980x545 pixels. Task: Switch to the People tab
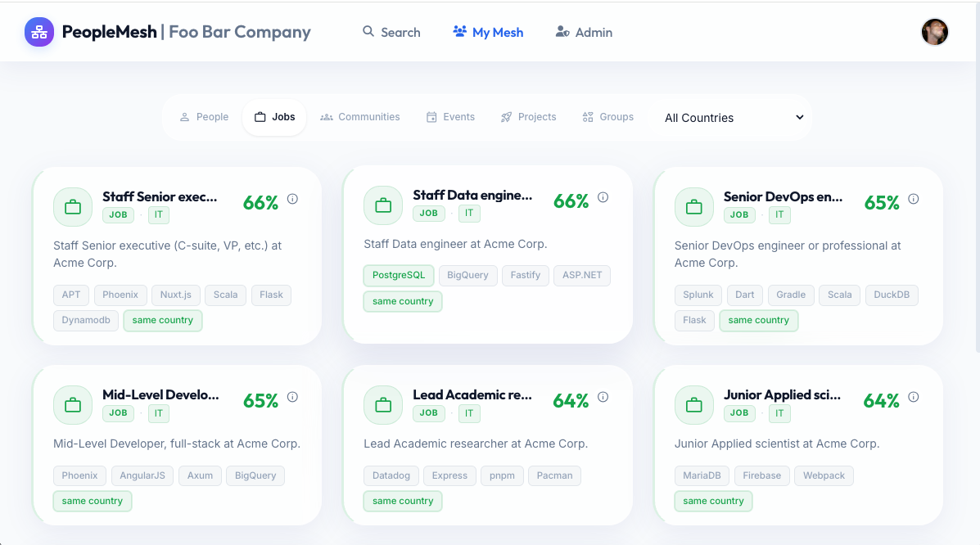click(204, 117)
